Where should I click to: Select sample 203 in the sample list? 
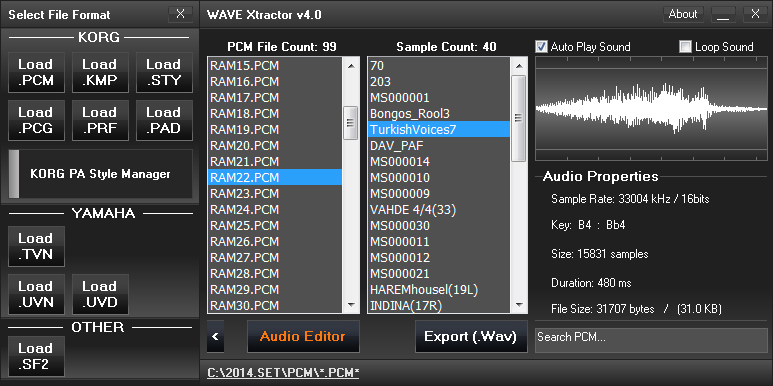coord(439,81)
